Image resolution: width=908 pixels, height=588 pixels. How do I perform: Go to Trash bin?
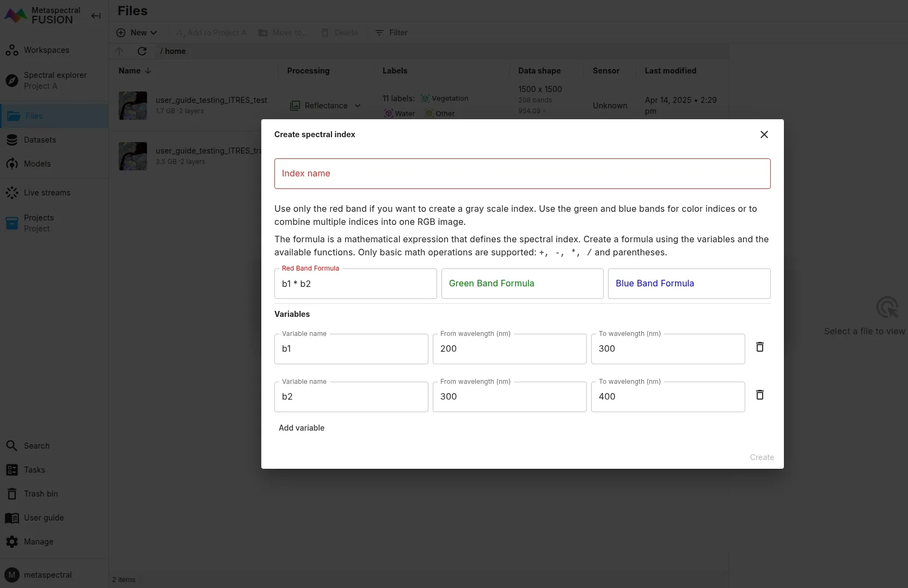click(x=41, y=494)
